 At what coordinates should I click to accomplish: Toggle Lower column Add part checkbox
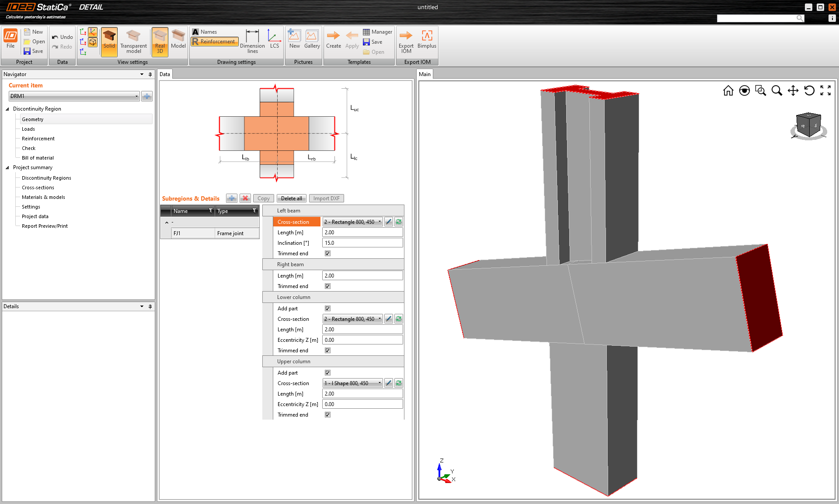click(328, 309)
